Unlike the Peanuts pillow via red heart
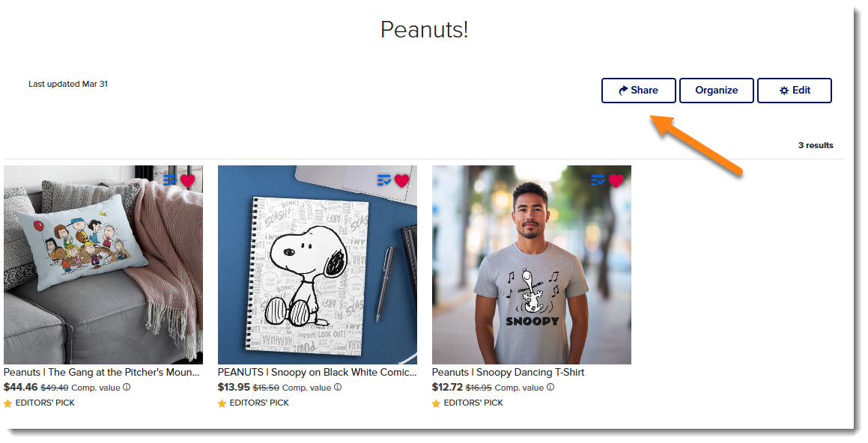Image resolution: width=868 pixels, height=443 pixels. [188, 181]
